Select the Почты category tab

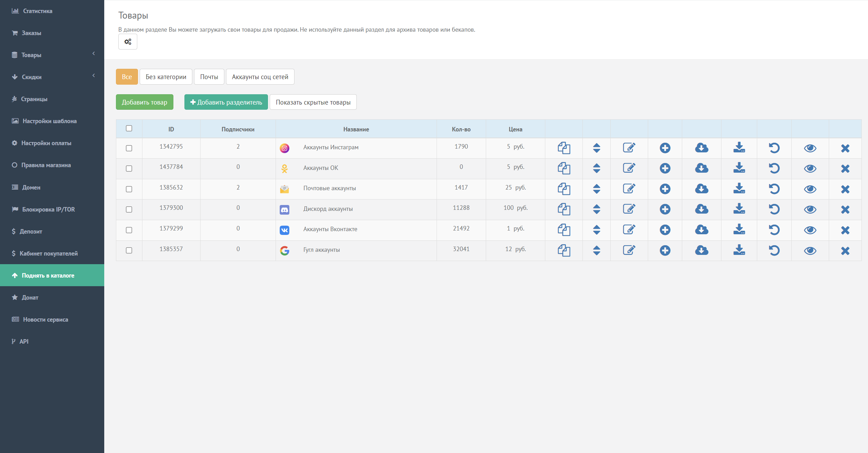point(209,77)
